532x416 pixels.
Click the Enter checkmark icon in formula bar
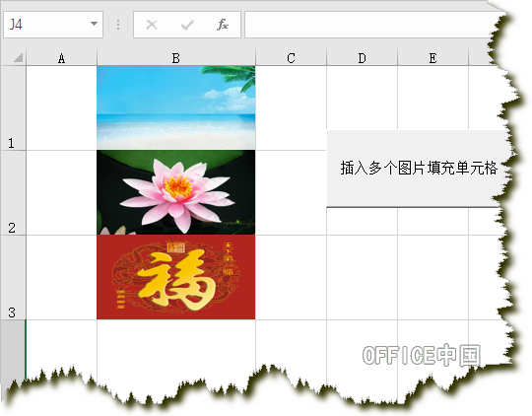[187, 25]
